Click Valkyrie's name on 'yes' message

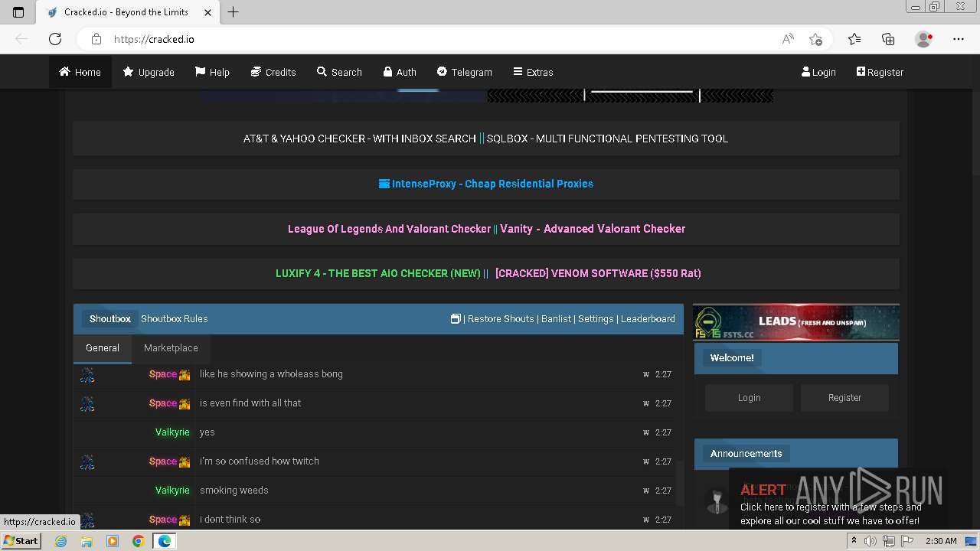point(172,432)
